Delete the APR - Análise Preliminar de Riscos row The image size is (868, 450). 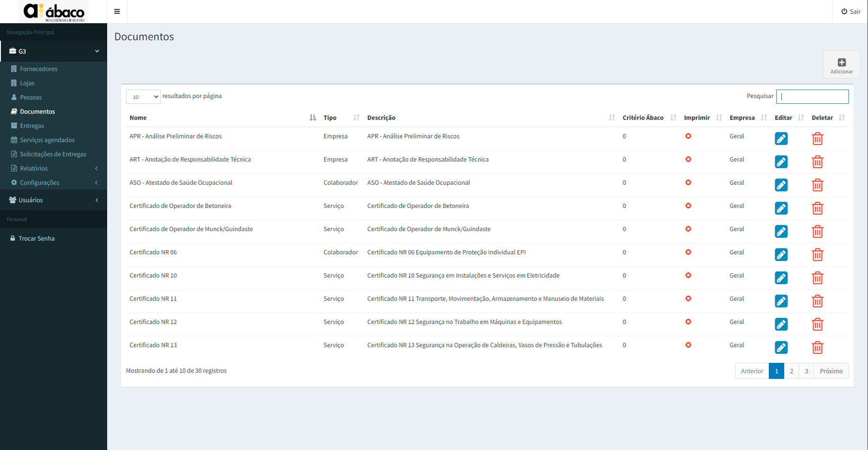point(817,139)
